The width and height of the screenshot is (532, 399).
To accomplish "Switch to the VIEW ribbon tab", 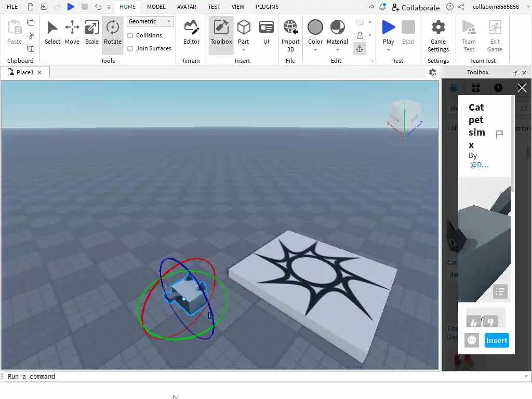I will 238,7.
